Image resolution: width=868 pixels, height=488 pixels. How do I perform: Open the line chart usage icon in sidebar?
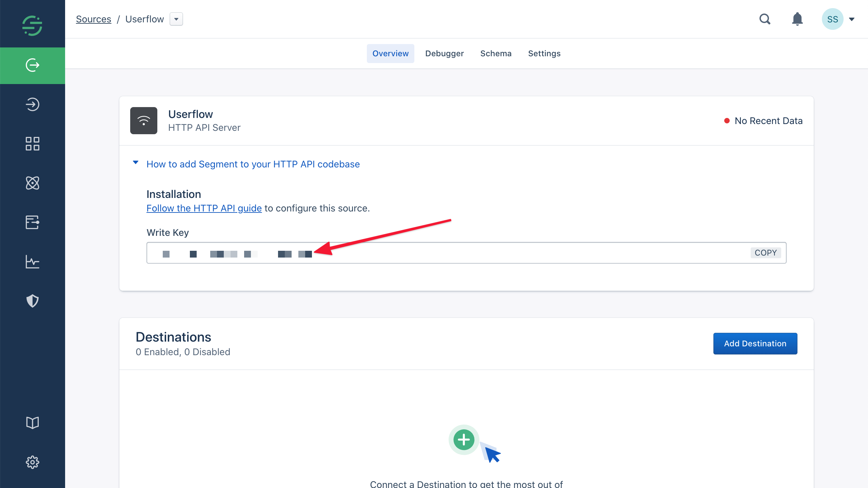33,262
